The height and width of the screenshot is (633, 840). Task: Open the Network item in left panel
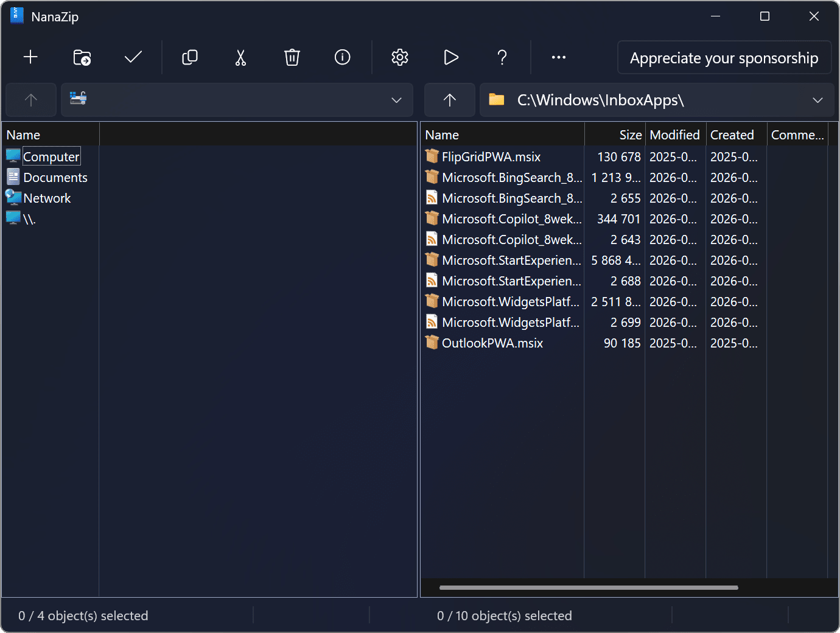[x=46, y=198]
